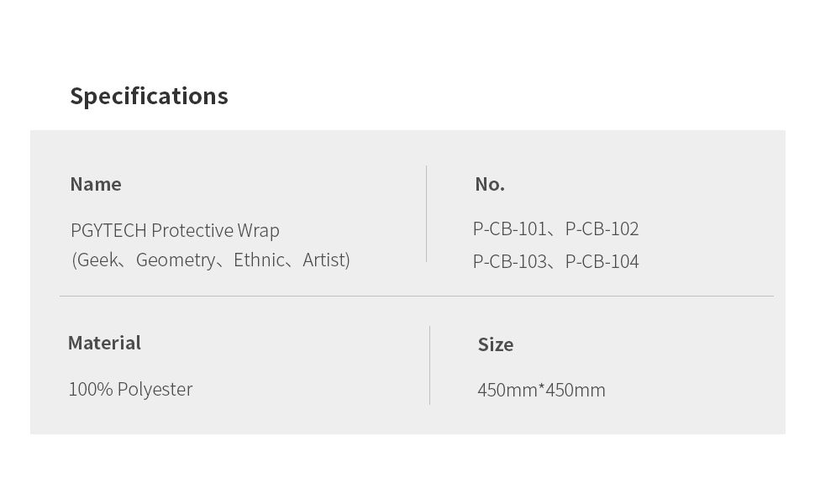Click the No. column label

click(x=490, y=184)
